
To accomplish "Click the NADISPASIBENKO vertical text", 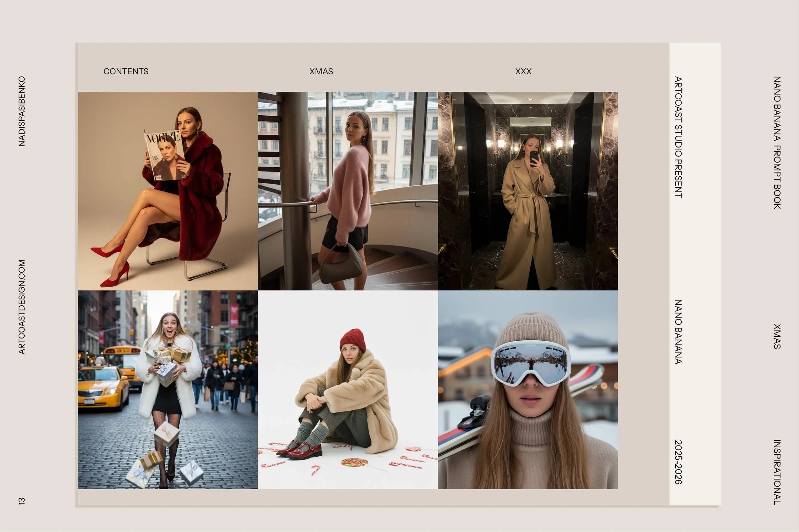I will 22,111.
